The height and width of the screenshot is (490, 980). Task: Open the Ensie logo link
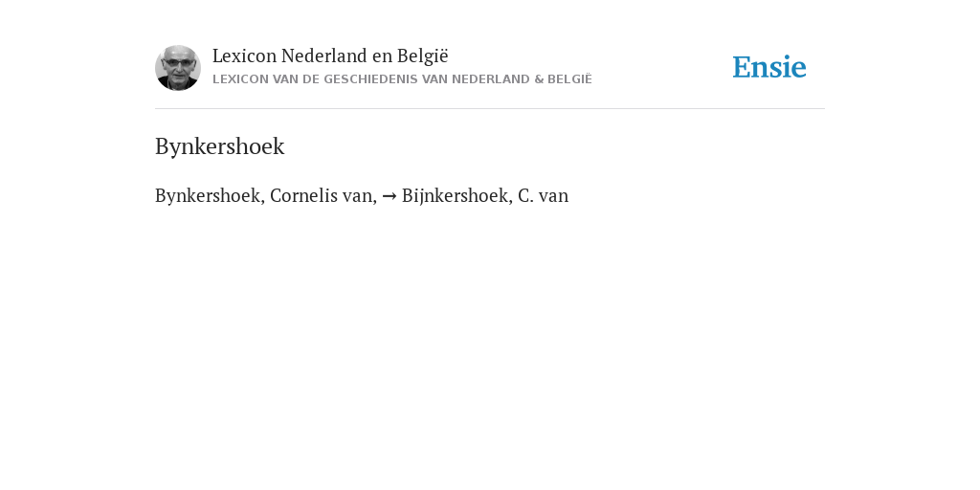769,67
